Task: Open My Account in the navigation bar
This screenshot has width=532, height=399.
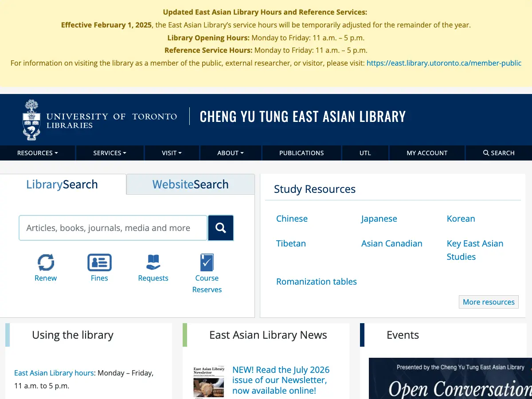Action: pyautogui.click(x=427, y=153)
